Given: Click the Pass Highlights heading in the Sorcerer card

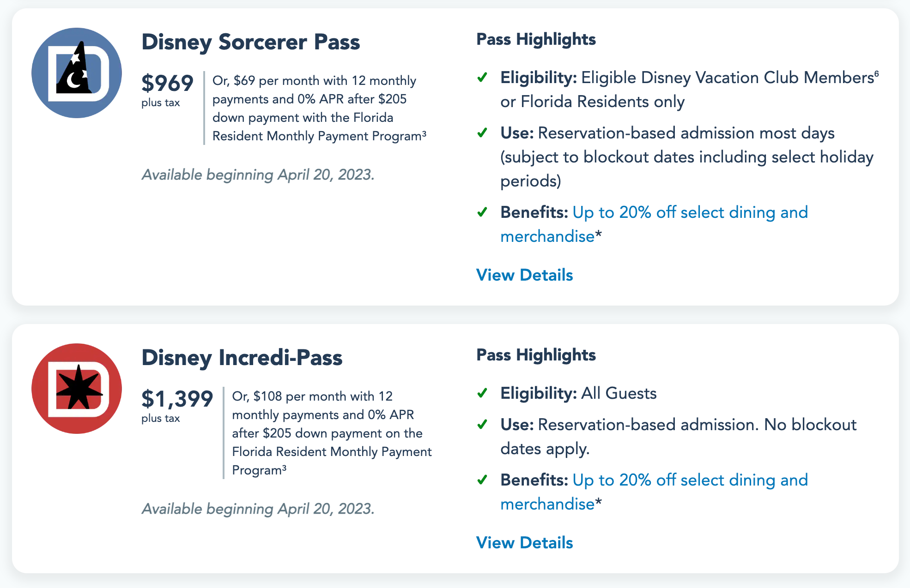Looking at the screenshot, I should click(536, 39).
